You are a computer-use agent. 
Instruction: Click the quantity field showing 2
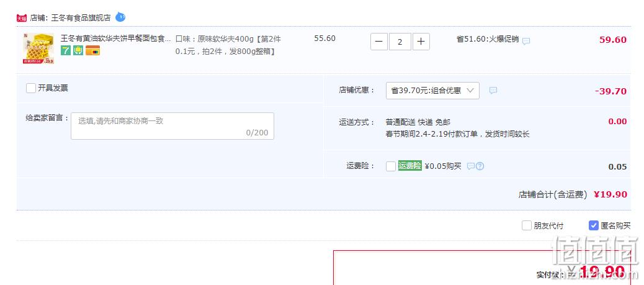tap(400, 42)
